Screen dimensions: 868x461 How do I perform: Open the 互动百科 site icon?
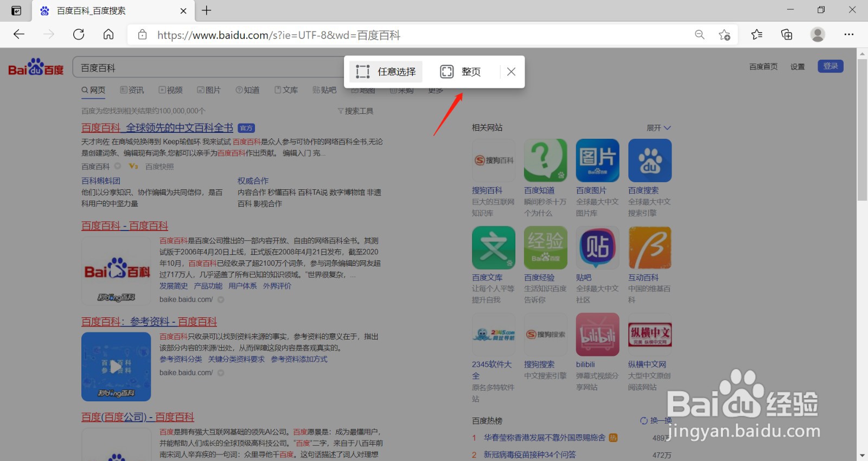coord(650,248)
